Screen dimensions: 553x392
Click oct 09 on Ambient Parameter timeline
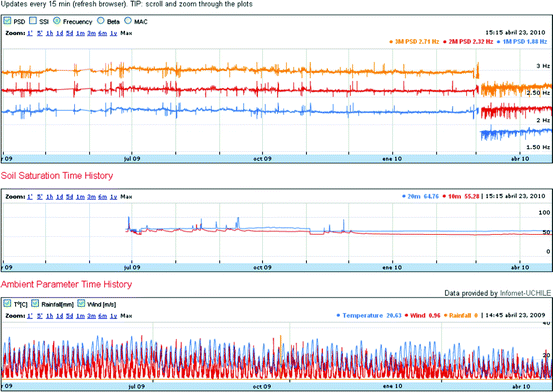pos(262,386)
